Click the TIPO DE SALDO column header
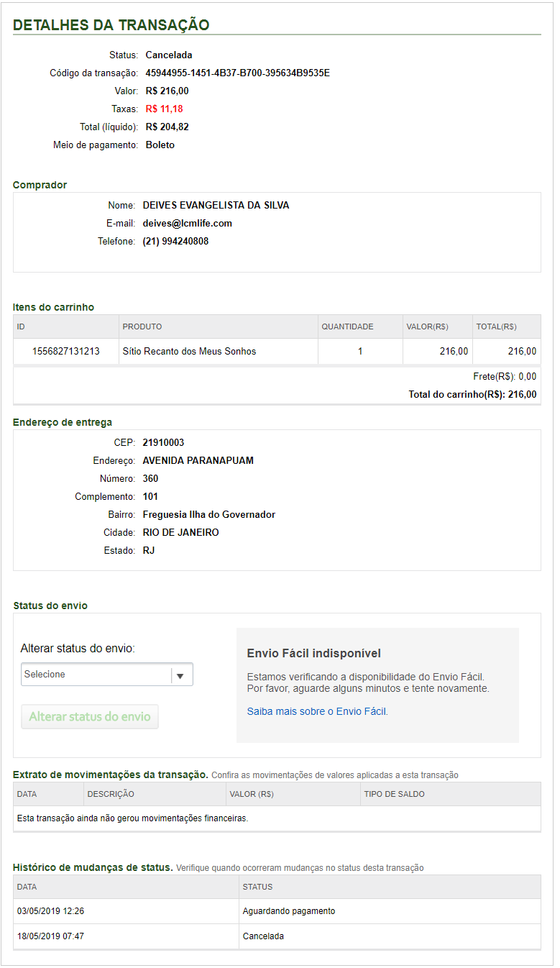 click(x=395, y=794)
